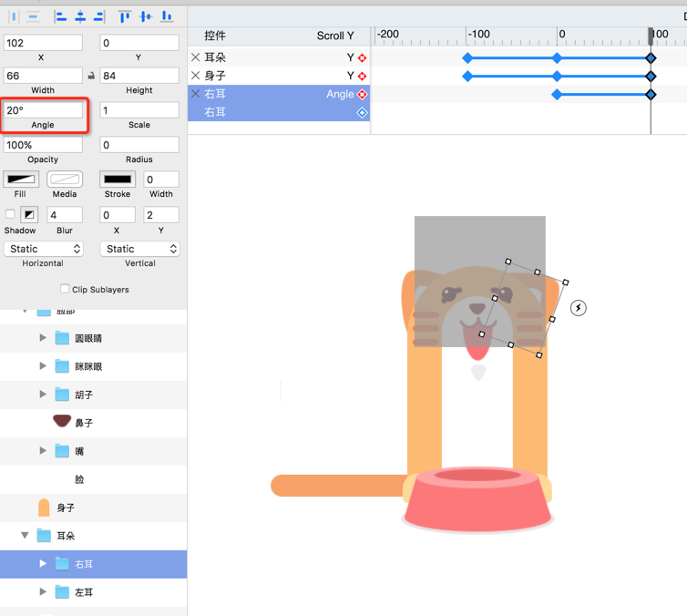
Task: Remove the 耳朵 Y animation row
Action: 195,57
